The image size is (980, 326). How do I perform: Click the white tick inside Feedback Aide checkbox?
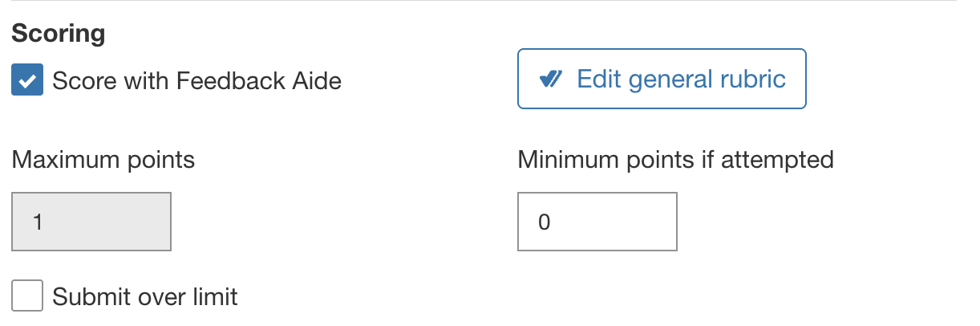click(x=27, y=81)
